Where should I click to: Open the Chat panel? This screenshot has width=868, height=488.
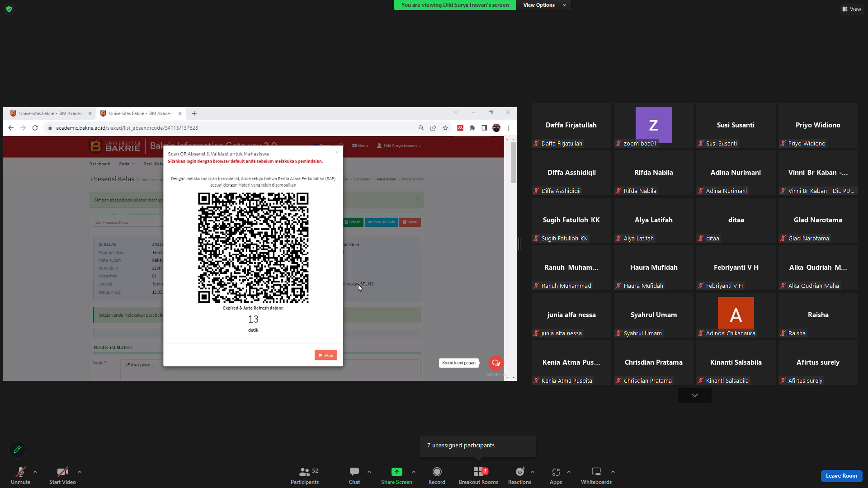pyautogui.click(x=354, y=475)
